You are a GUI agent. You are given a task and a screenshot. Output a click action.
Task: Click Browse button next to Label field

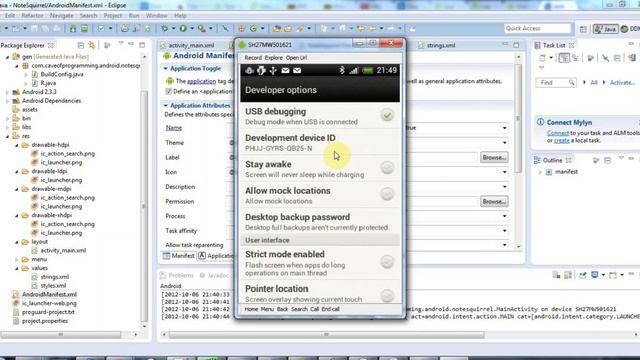tap(494, 158)
